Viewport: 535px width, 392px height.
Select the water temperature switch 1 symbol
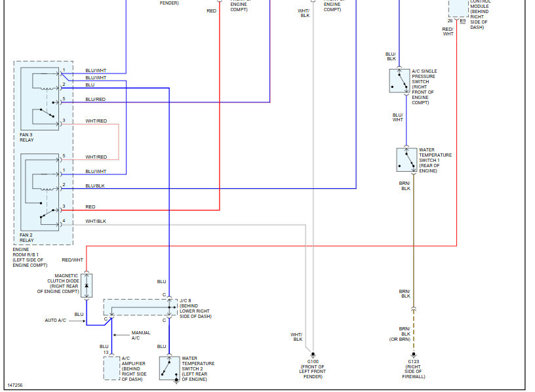(x=406, y=160)
